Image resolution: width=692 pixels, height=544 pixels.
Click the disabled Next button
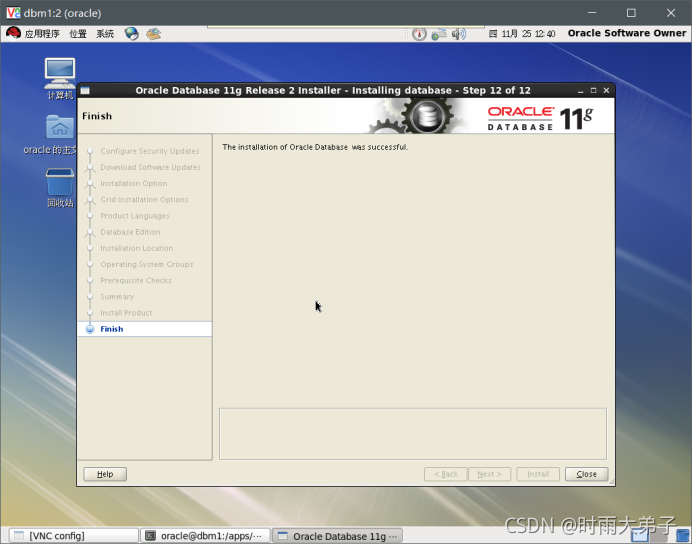(489, 474)
